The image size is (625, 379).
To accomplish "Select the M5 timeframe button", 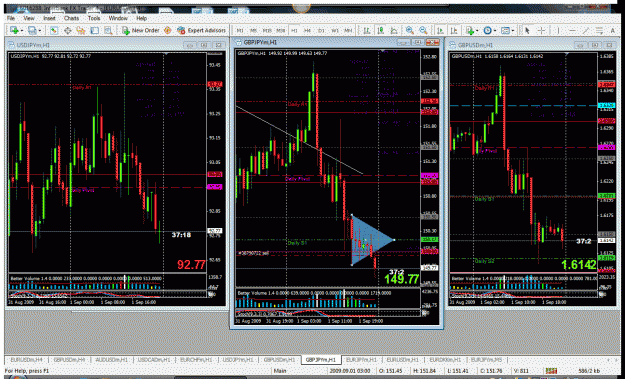I will (x=254, y=30).
